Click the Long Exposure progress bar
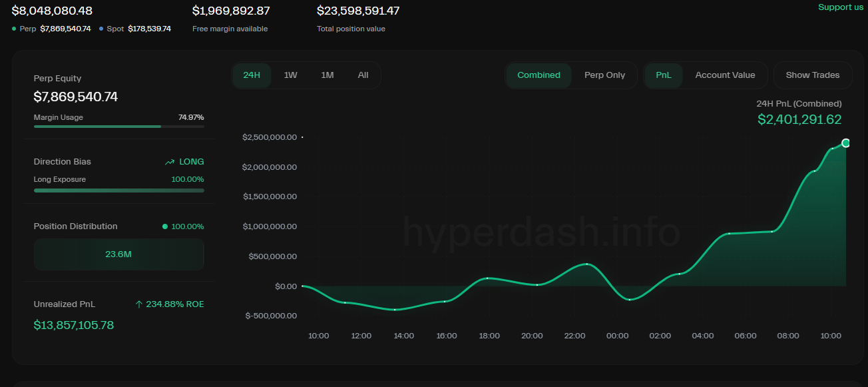This screenshot has width=868, height=387. tap(118, 191)
